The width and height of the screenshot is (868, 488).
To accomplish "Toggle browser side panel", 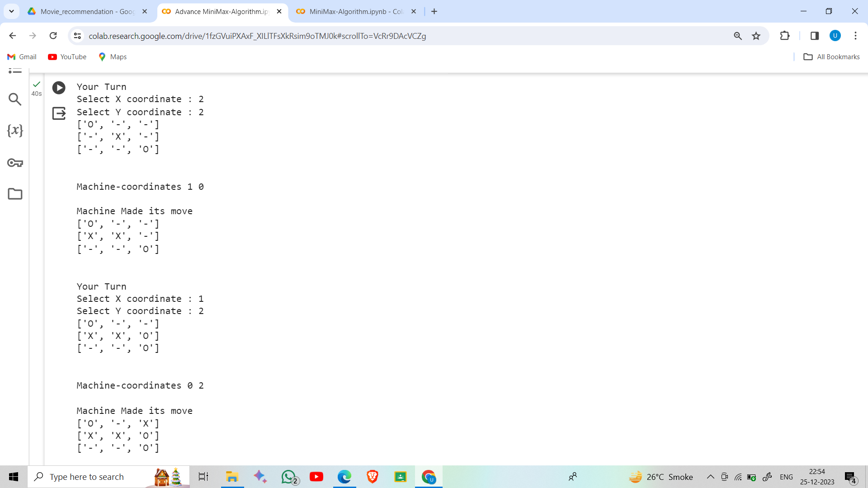I will (815, 36).
